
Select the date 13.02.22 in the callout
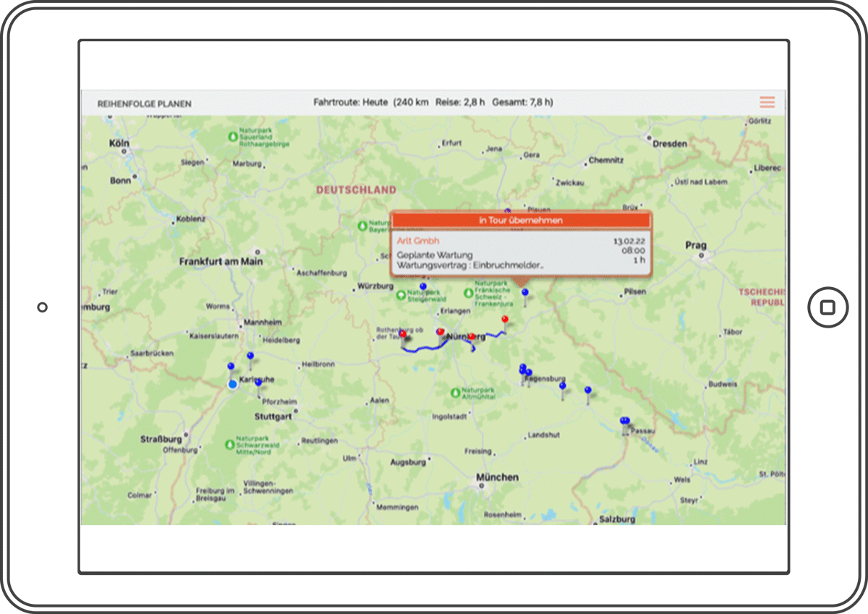click(x=629, y=240)
